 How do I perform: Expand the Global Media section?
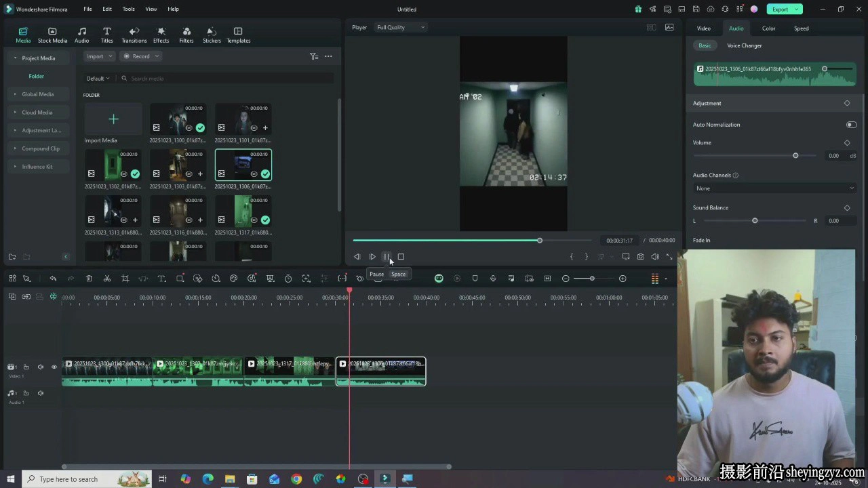[37, 94]
